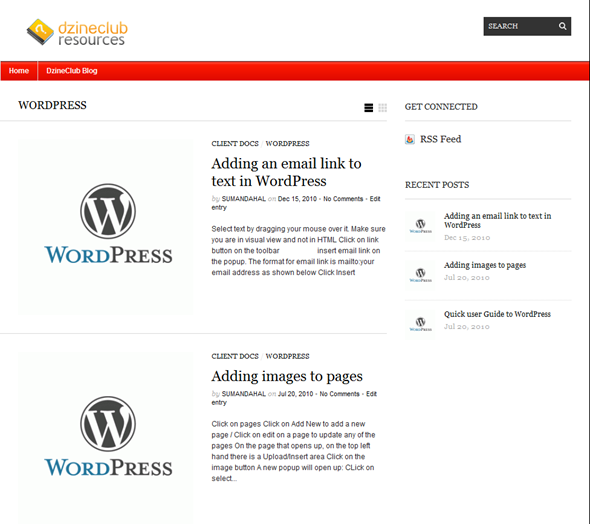
Task: Click the RECENT POSTS heading
Action: 437,185
